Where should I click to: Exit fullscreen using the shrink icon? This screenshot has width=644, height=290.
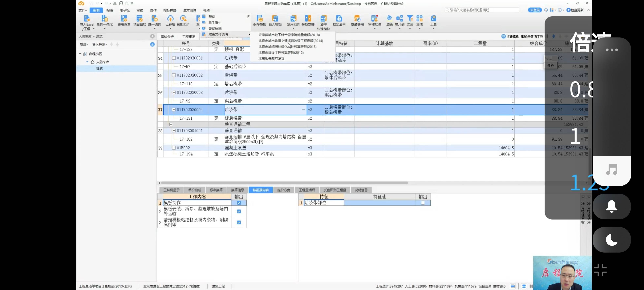click(600, 270)
